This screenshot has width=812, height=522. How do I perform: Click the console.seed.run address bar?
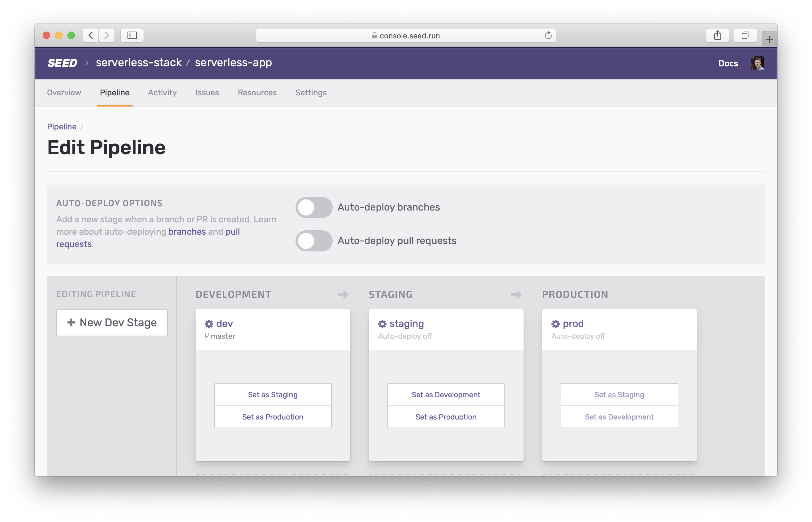point(406,35)
